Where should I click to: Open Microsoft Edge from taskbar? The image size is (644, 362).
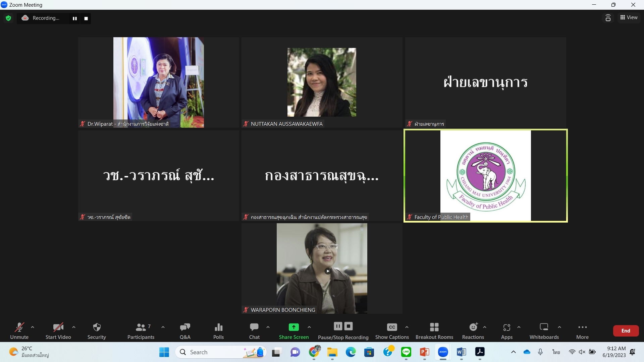coord(351,352)
